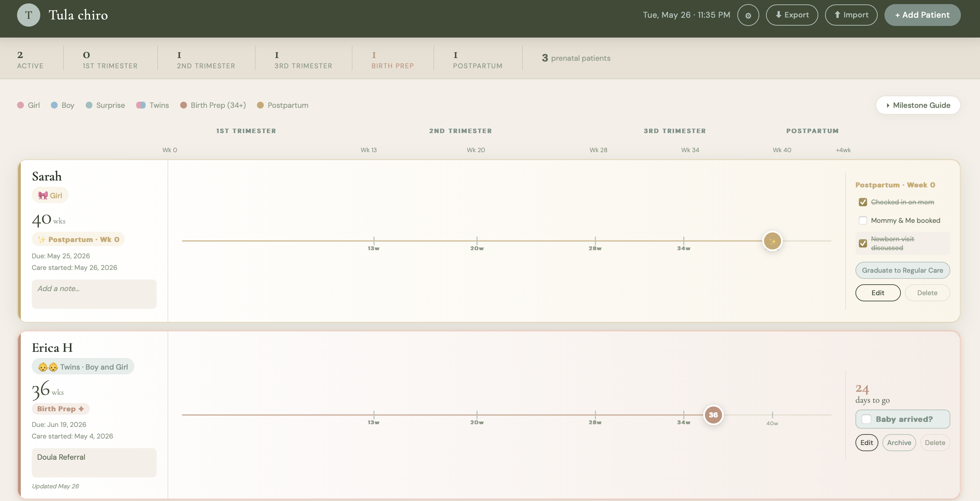This screenshot has width=980, height=501.
Task: Click Erica H's Doula Referral note field
Action: pos(94,463)
